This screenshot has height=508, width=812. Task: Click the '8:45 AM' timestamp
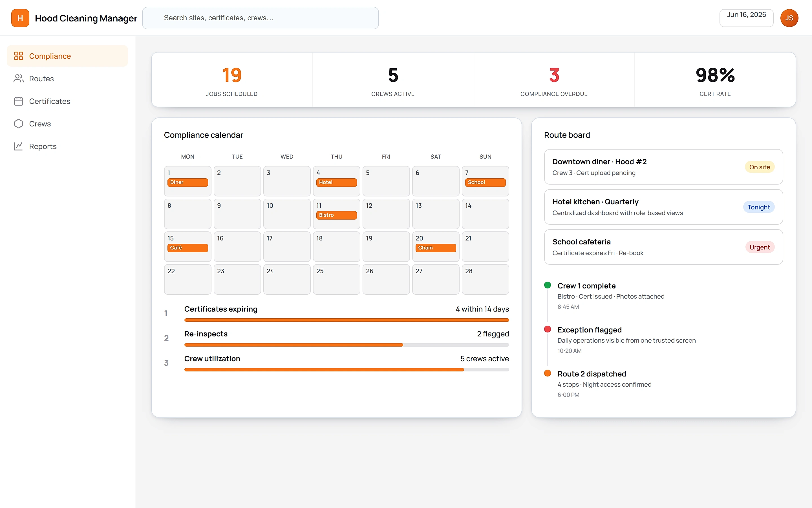568,307
